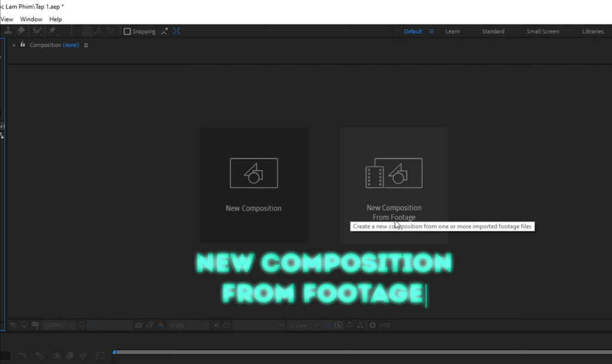Take a snapshot of the composition
Image resolution: width=612 pixels, height=364 pixels.
point(139,325)
